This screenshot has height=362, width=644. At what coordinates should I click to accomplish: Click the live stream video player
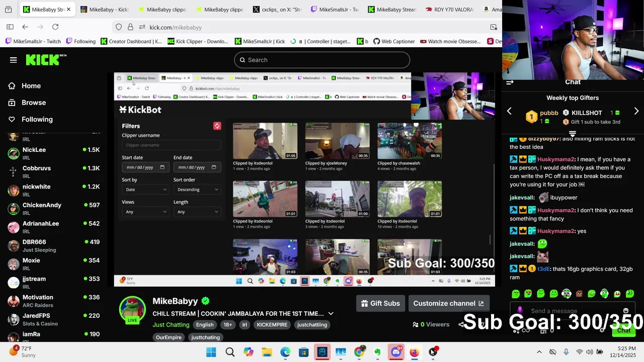pyautogui.click(x=304, y=179)
